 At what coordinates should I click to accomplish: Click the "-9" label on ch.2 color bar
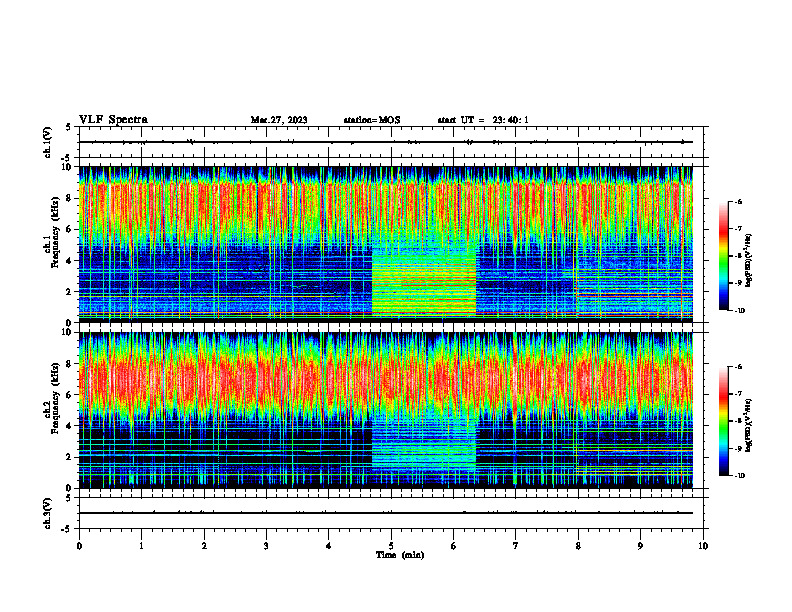click(x=738, y=448)
